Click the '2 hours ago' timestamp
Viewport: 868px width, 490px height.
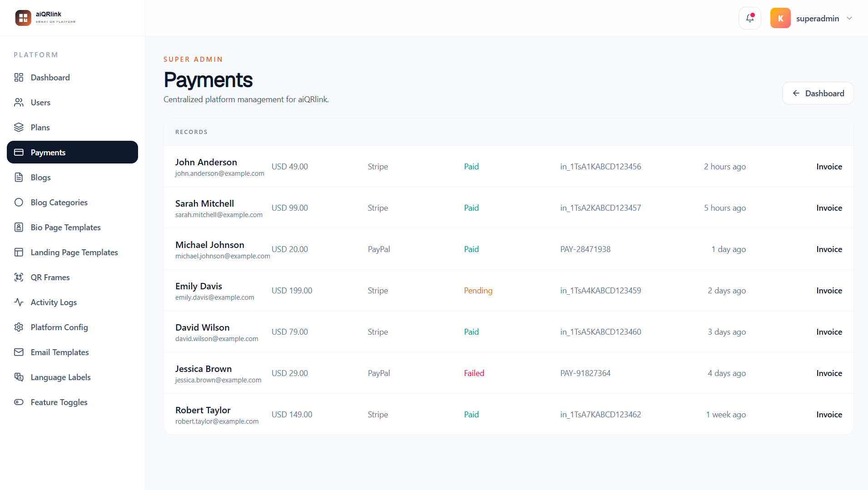click(725, 167)
